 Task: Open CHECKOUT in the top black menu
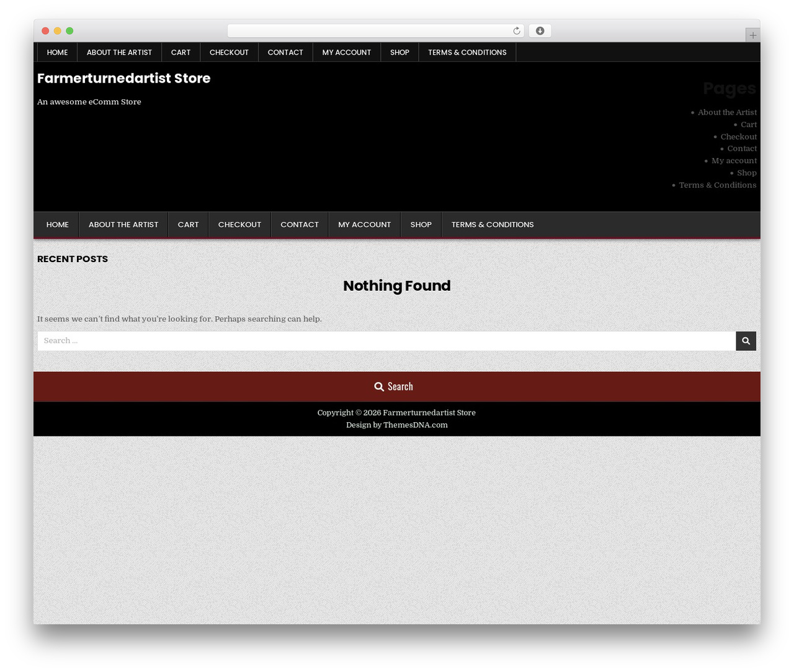pos(229,52)
